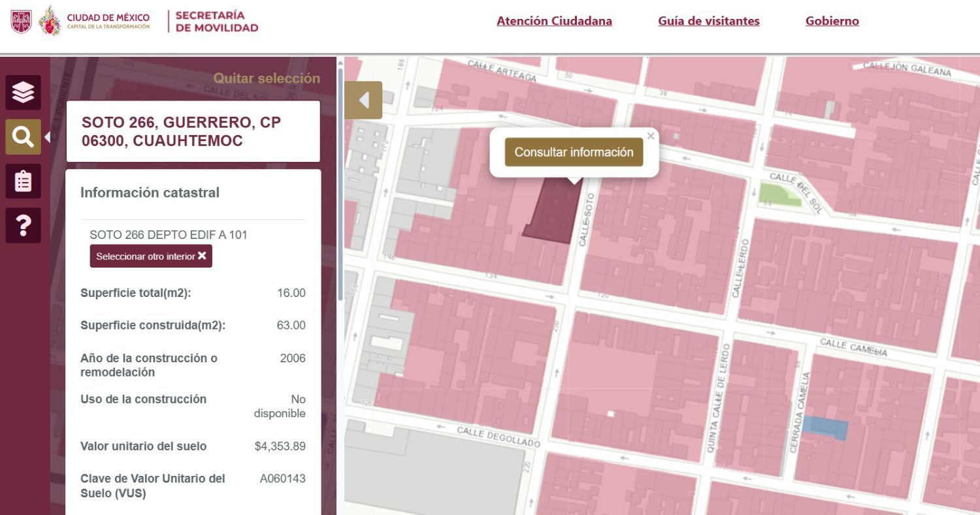
Task: Collapse the side panel with arrow button
Action: (363, 100)
